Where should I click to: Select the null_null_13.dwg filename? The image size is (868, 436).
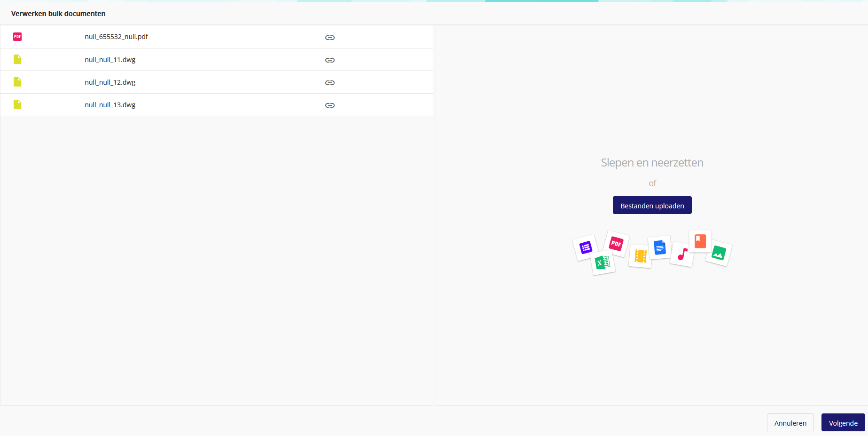pyautogui.click(x=110, y=105)
